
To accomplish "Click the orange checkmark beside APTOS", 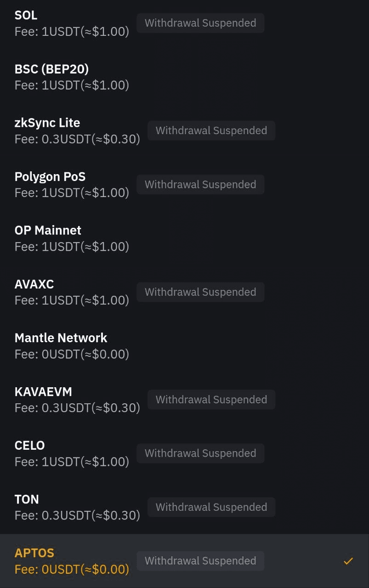I will click(348, 561).
